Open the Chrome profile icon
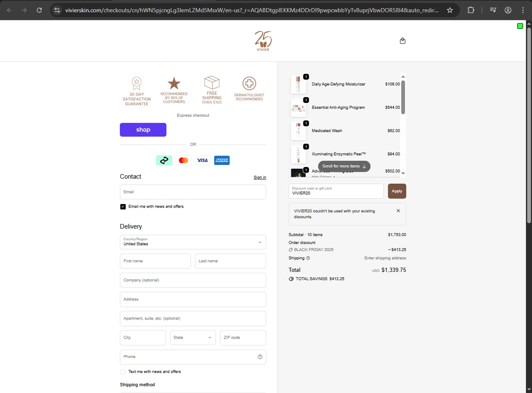This screenshot has height=393, width=532. pos(508,10)
